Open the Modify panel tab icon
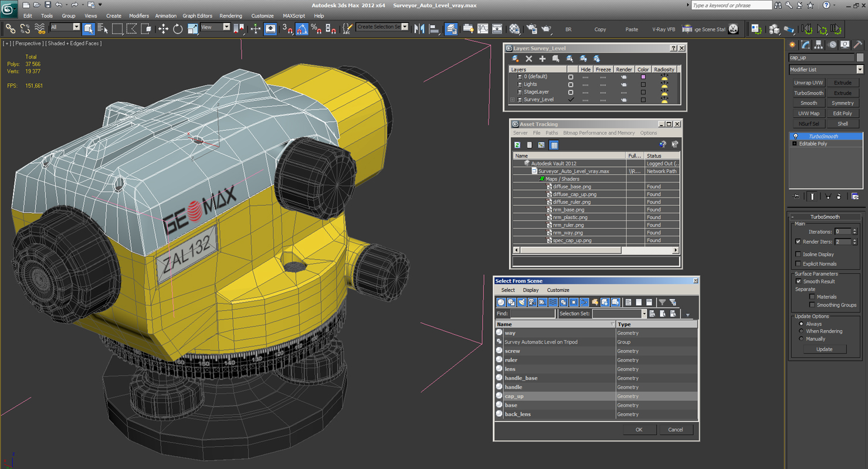Screen dimensions: 868x469 (x=806, y=45)
